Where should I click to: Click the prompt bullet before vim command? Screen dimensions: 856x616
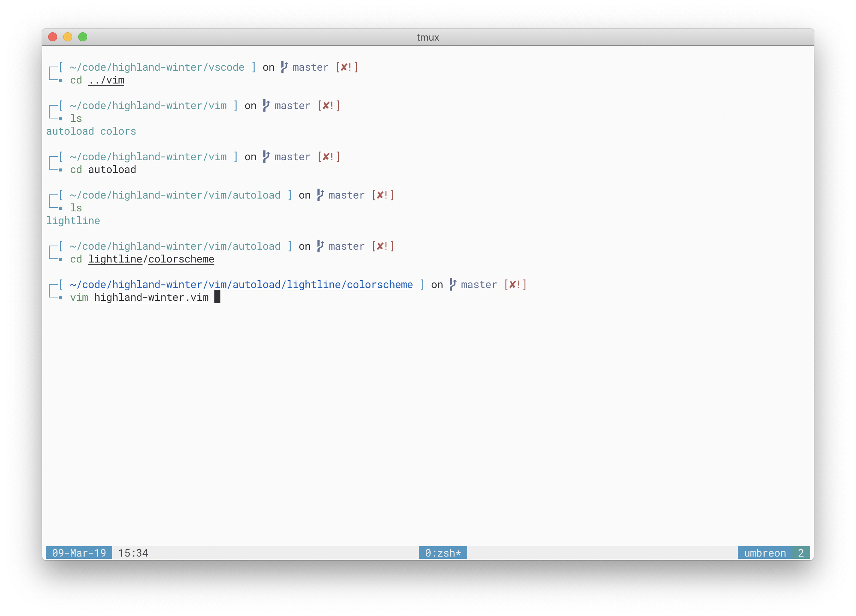[61, 298]
